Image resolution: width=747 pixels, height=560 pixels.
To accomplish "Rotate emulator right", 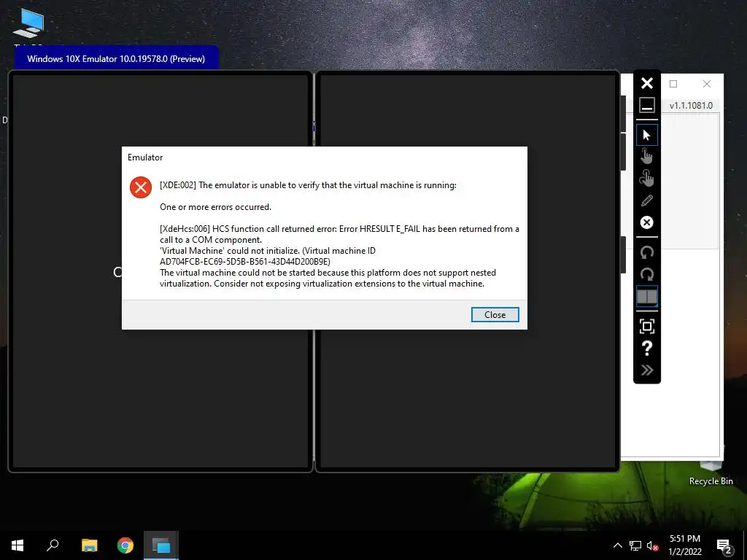I will coord(646,274).
